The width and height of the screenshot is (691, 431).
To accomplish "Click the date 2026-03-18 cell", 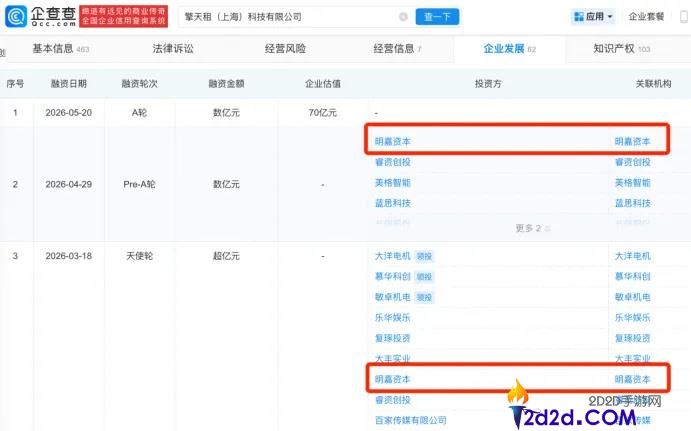I will tap(69, 256).
